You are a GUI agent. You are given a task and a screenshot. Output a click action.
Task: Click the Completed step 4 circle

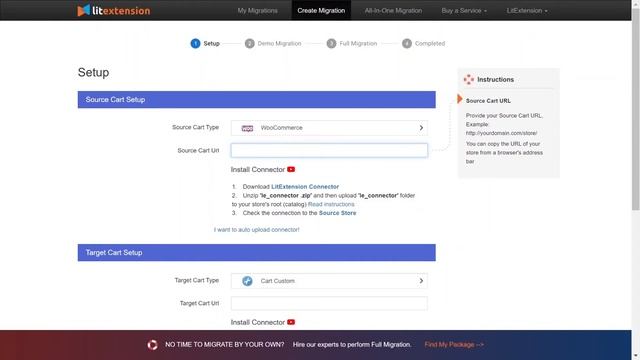coord(407,43)
